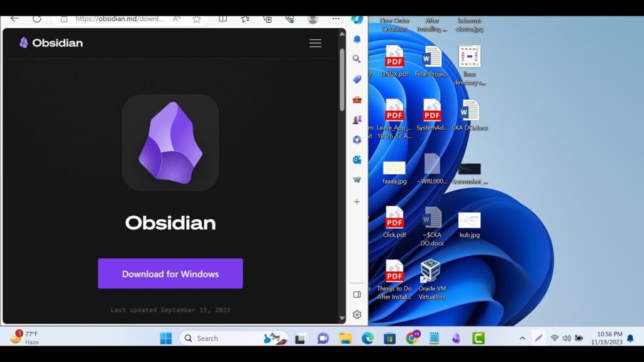Open the Windows Start menu
Viewport: 644px width, 362px height.
(x=166, y=338)
